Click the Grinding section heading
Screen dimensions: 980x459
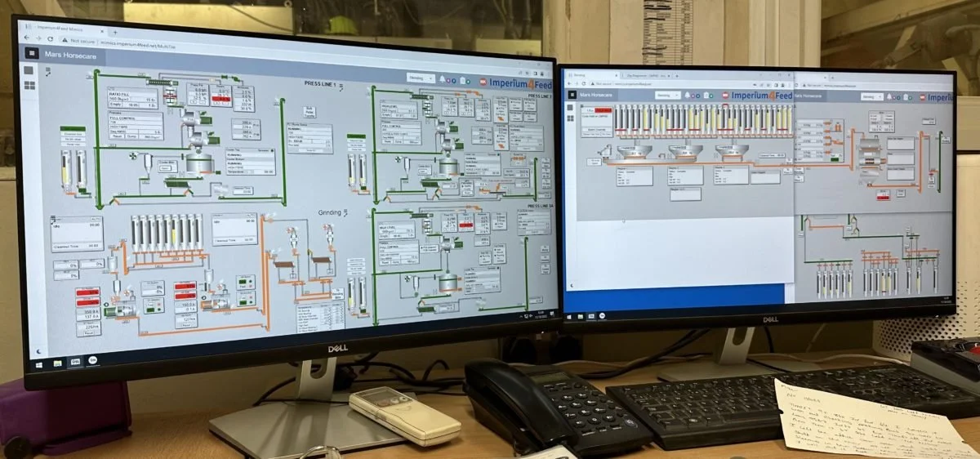click(329, 212)
